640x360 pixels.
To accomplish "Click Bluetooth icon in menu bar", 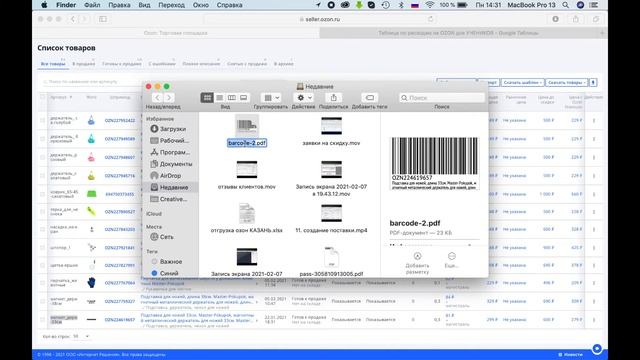I will tap(401, 5).
